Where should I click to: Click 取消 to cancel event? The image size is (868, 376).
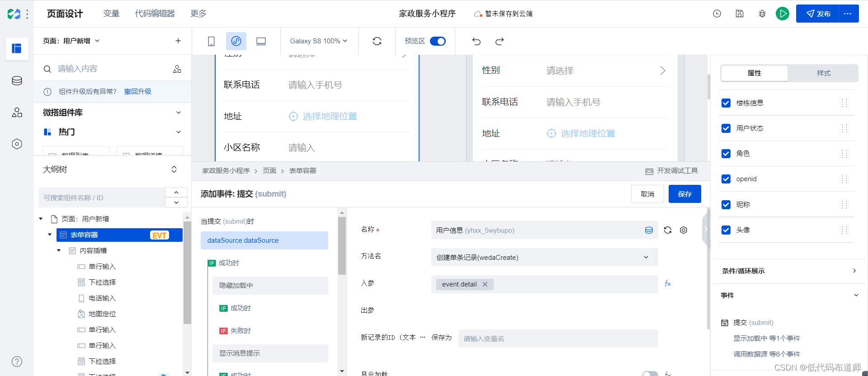point(647,194)
